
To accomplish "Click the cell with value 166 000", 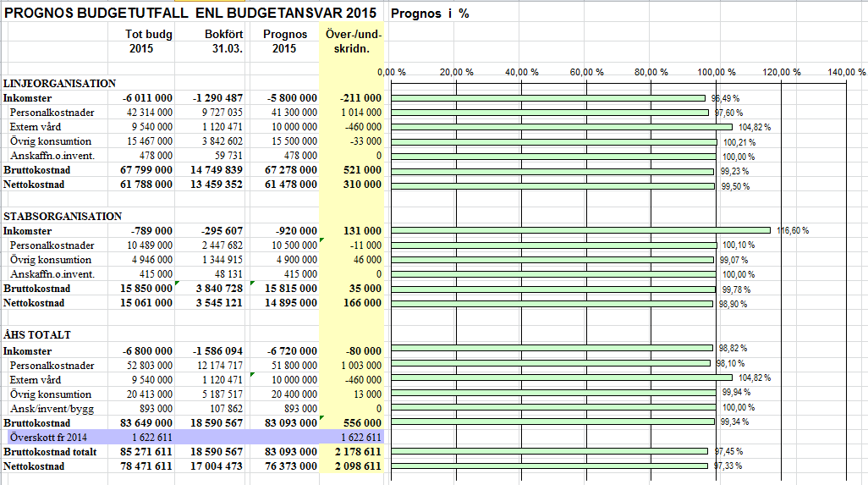I will (x=362, y=303).
